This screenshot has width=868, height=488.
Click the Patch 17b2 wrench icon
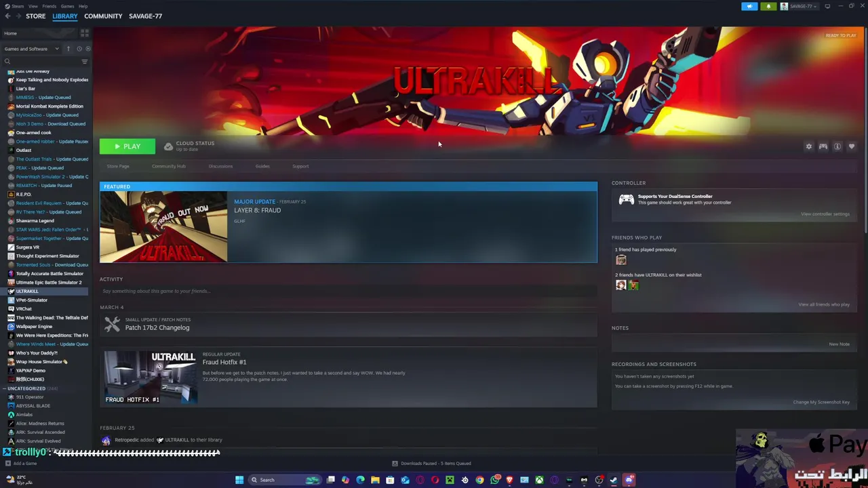pos(112,324)
